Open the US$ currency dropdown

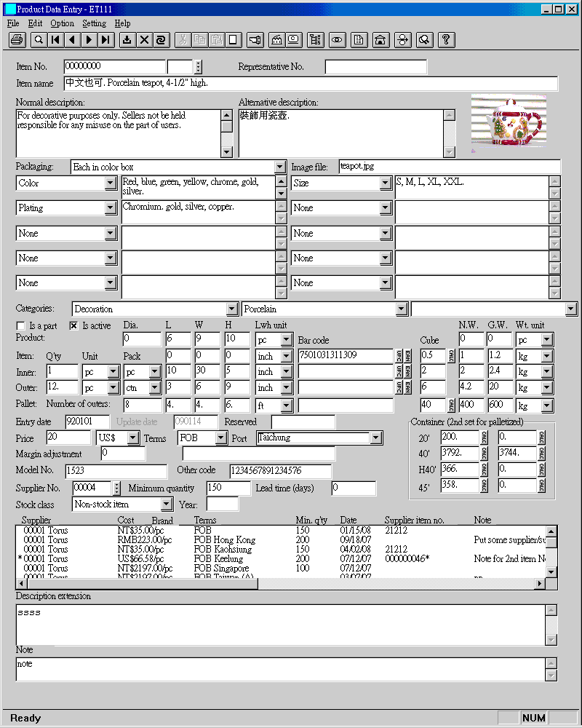[133, 438]
